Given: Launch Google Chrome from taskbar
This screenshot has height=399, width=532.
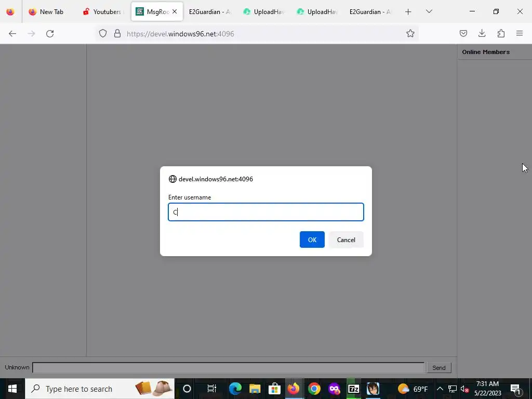Looking at the screenshot, I should pos(314,389).
